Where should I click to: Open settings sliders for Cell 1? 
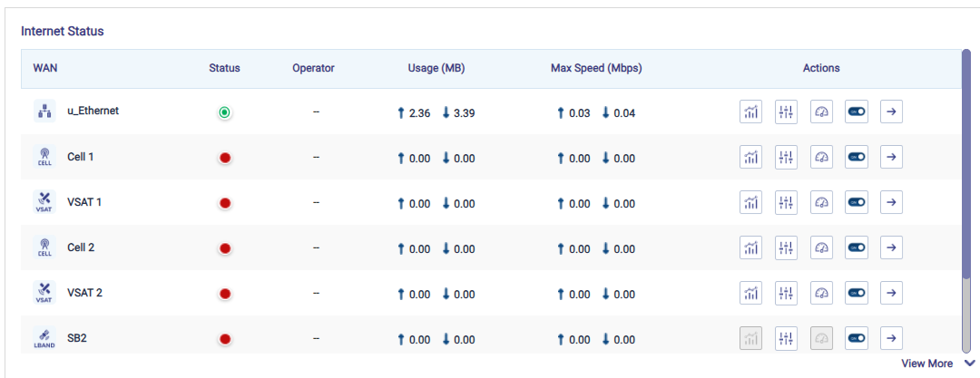[786, 158]
